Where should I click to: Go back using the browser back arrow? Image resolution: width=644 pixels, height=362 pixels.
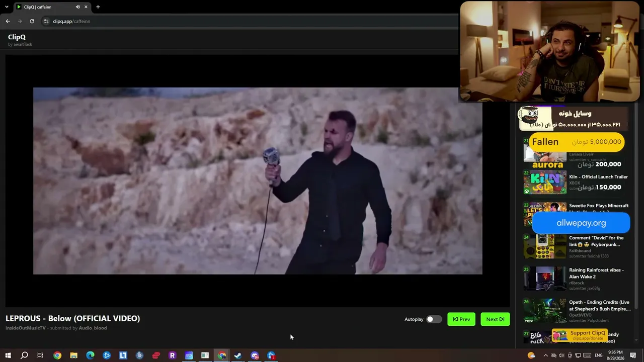[x=8, y=21]
